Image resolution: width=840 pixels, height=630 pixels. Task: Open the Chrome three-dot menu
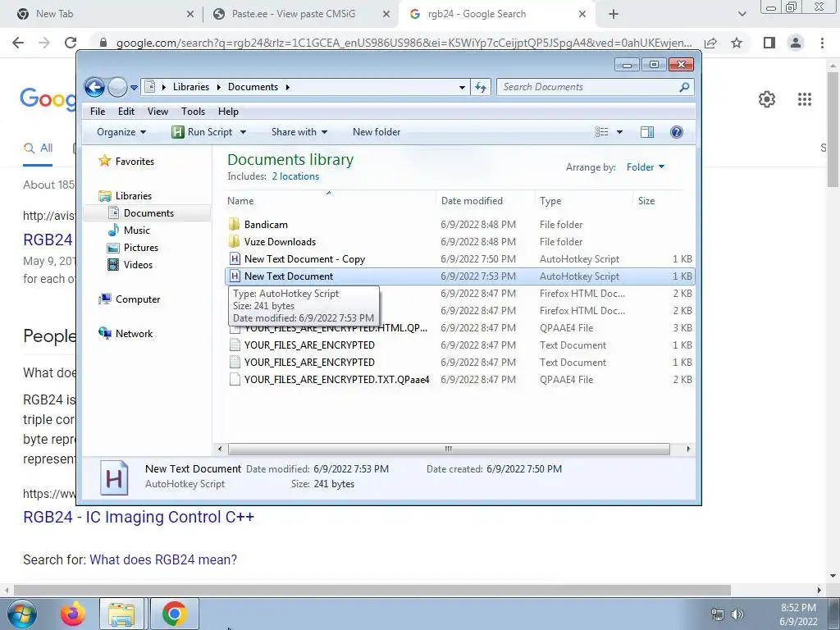[822, 43]
